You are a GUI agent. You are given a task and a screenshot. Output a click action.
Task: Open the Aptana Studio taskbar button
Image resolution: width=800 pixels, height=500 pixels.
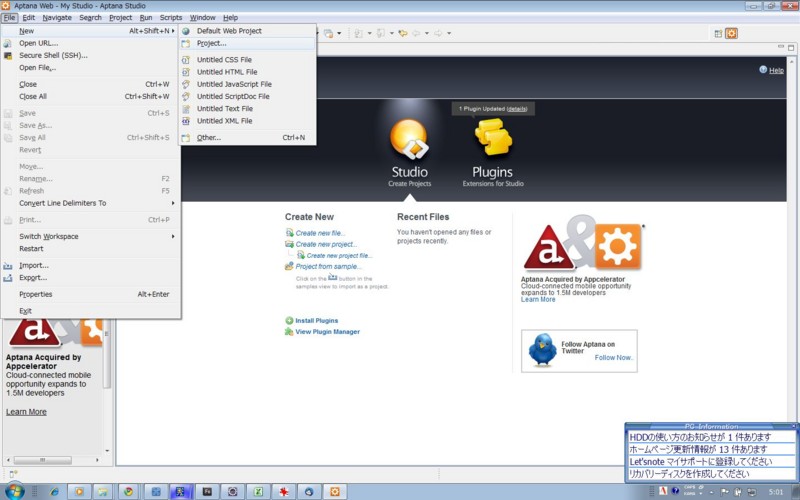pyautogui.click(x=335, y=492)
